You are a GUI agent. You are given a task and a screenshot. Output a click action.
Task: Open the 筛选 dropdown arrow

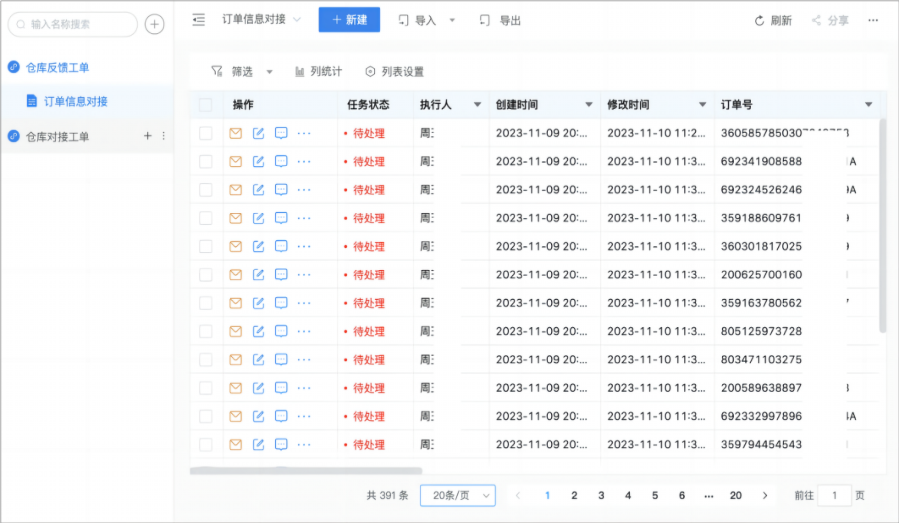pyautogui.click(x=269, y=72)
